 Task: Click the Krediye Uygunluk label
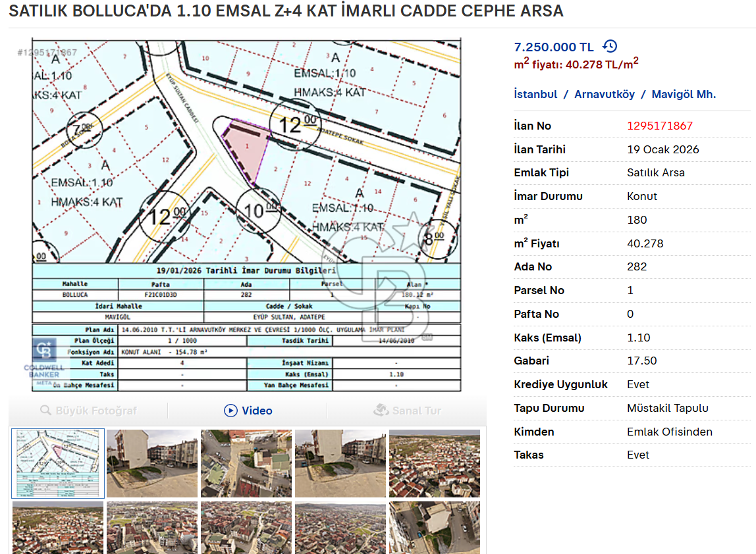coord(560,384)
